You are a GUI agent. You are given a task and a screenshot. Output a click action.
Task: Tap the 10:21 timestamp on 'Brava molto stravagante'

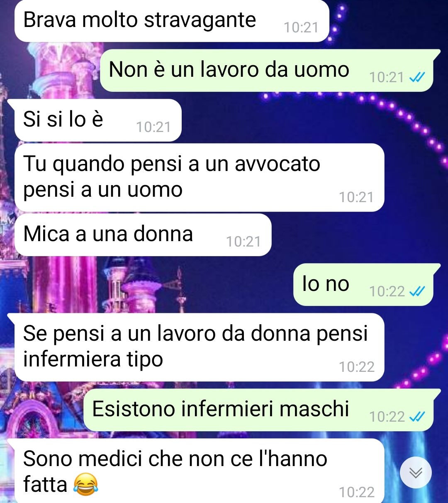pyautogui.click(x=301, y=28)
